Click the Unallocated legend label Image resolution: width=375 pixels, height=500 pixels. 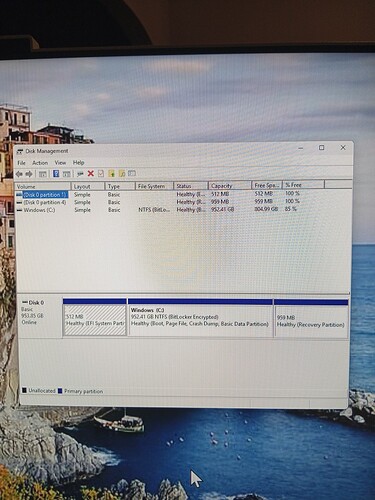coord(42,391)
